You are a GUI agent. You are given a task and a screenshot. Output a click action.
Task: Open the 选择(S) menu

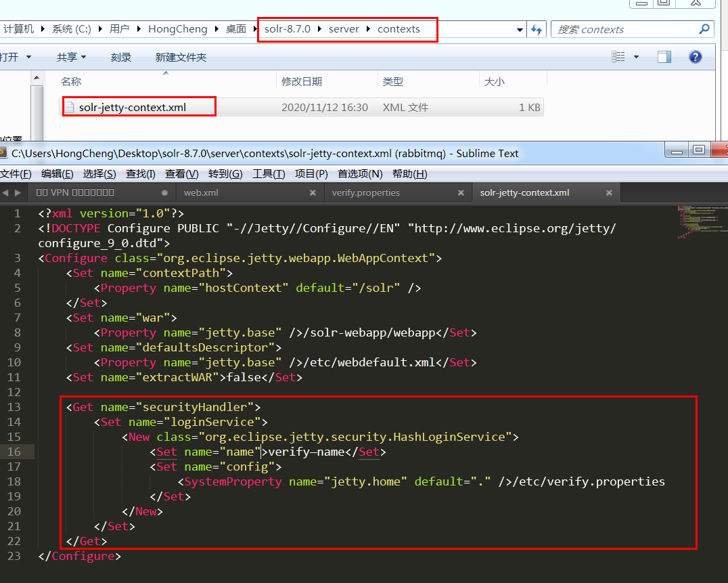coord(99,174)
